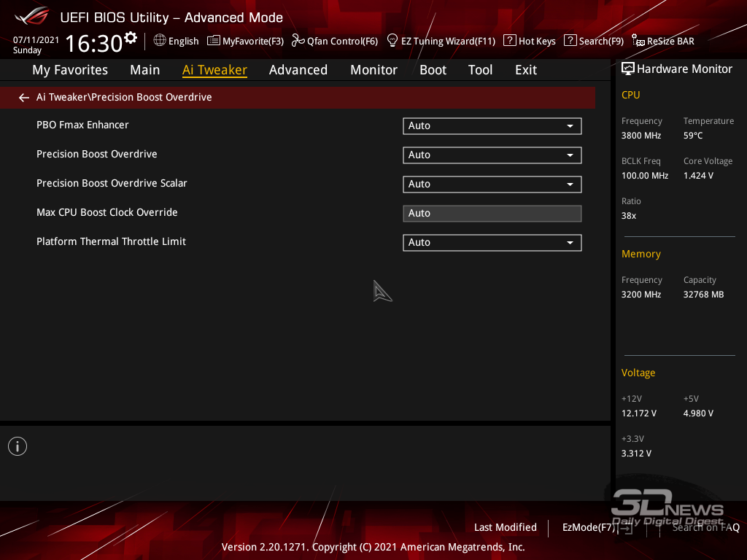Click EZ Tuning Wizard(F11) label

(x=449, y=41)
